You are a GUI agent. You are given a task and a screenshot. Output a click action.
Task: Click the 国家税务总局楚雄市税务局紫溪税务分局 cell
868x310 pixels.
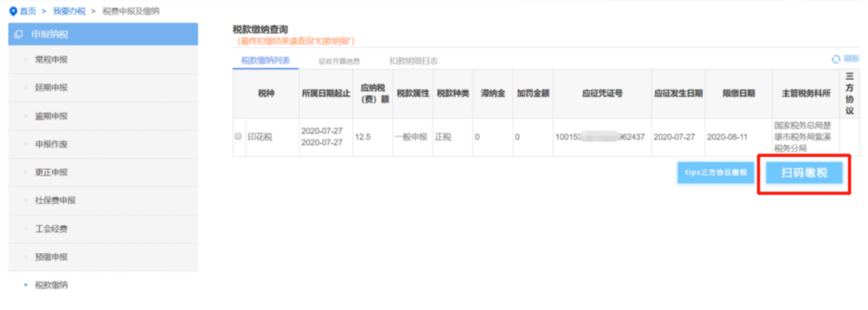coord(806,137)
